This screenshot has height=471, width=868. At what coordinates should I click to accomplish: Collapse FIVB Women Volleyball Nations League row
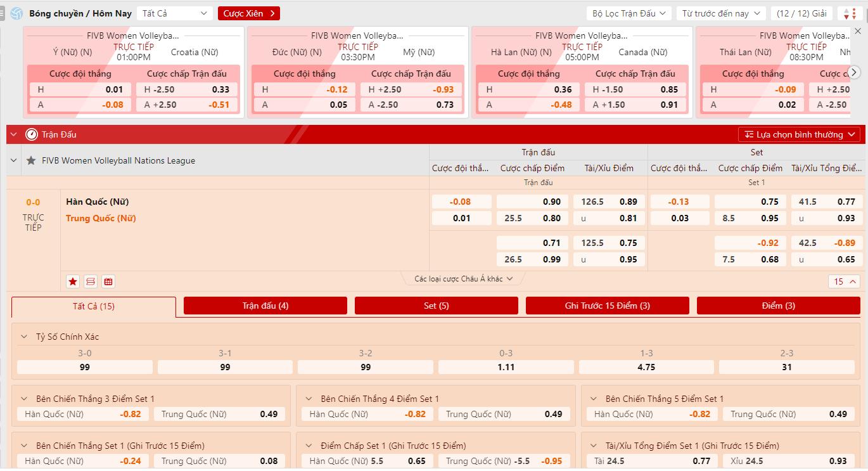tap(14, 161)
